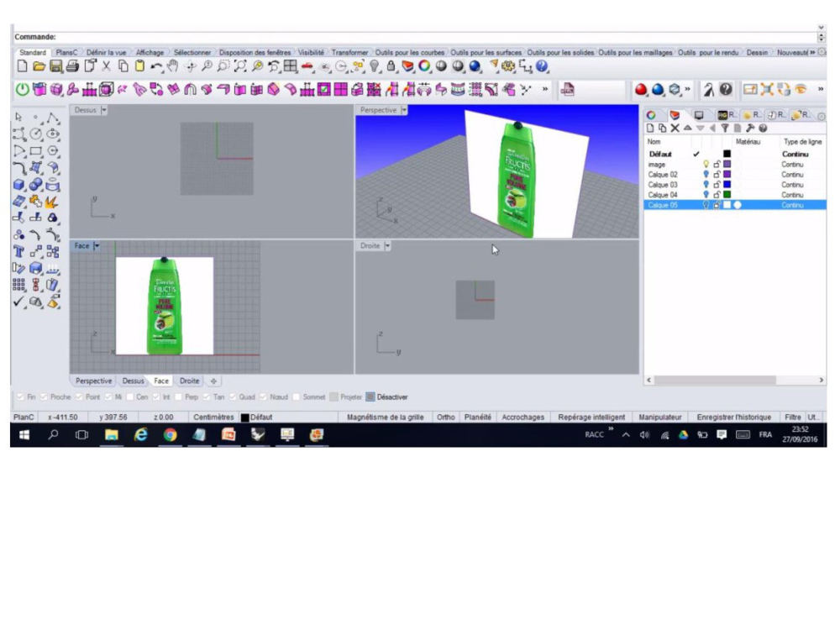Image resolution: width=840 pixels, height=630 pixels.
Task: Expand the pink tools toolbar overflow chevron
Action: (x=545, y=90)
